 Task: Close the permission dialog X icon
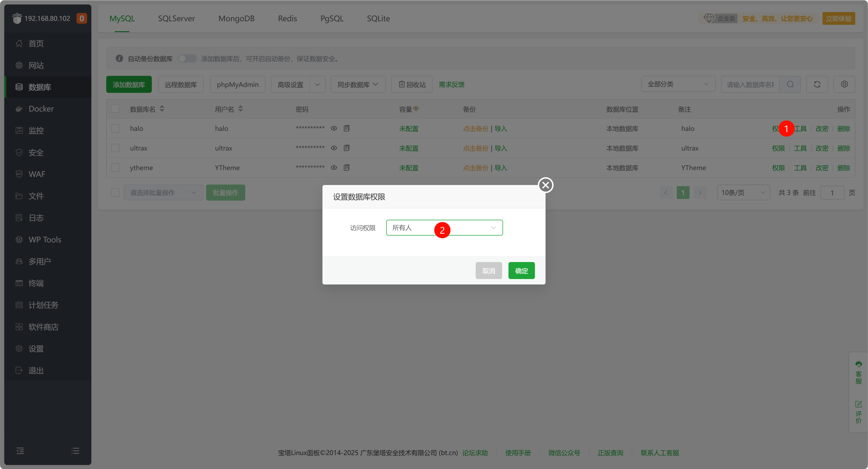point(546,185)
